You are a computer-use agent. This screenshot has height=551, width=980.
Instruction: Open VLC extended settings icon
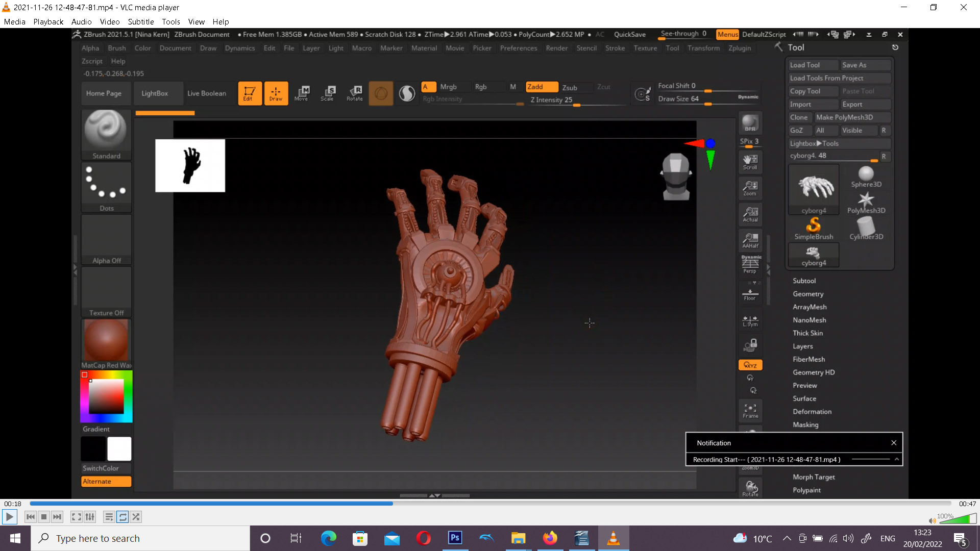[x=90, y=517]
